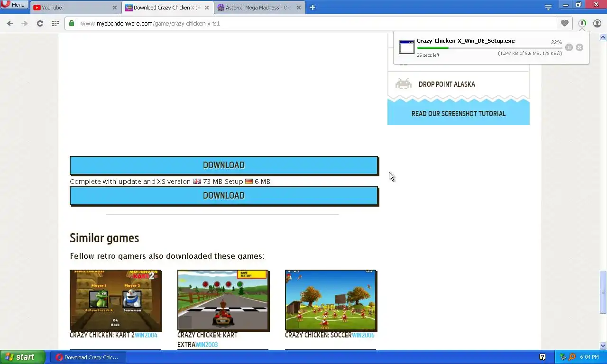607x364 pixels.
Task: Open the CRAZY CHICKEN: KART EXTRA title link
Action: click(x=207, y=340)
